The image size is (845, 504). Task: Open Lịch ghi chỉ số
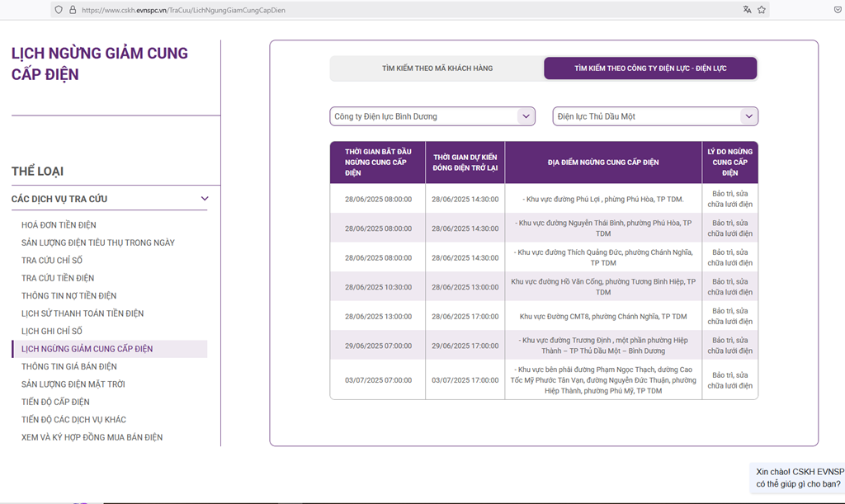(x=52, y=331)
